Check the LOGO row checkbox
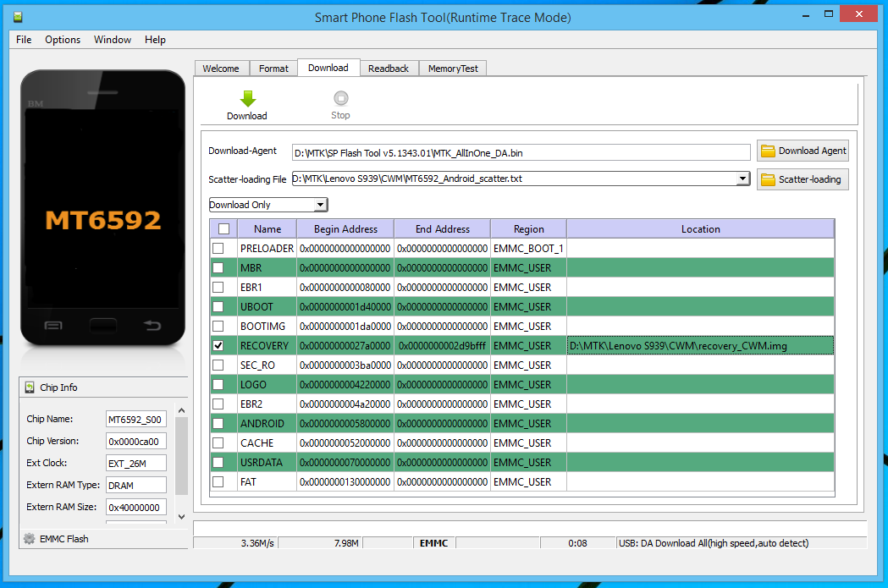888x588 pixels. coord(218,385)
